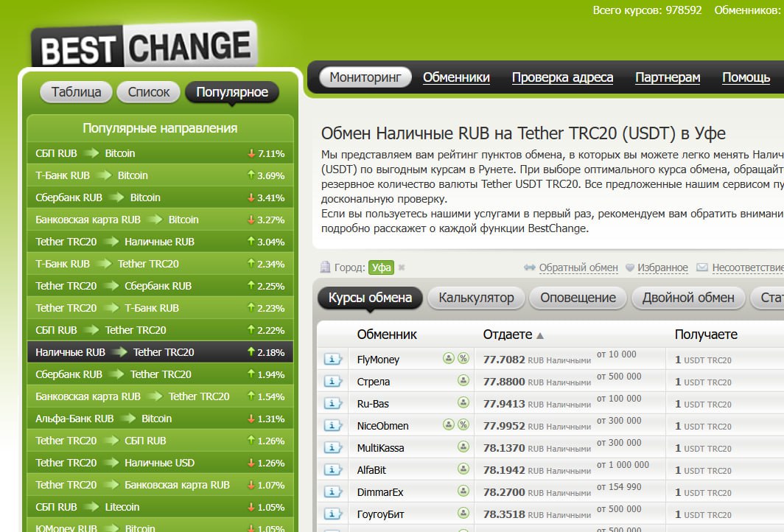Open the Мониторинг menu item
784x532 pixels.
pyautogui.click(x=365, y=77)
